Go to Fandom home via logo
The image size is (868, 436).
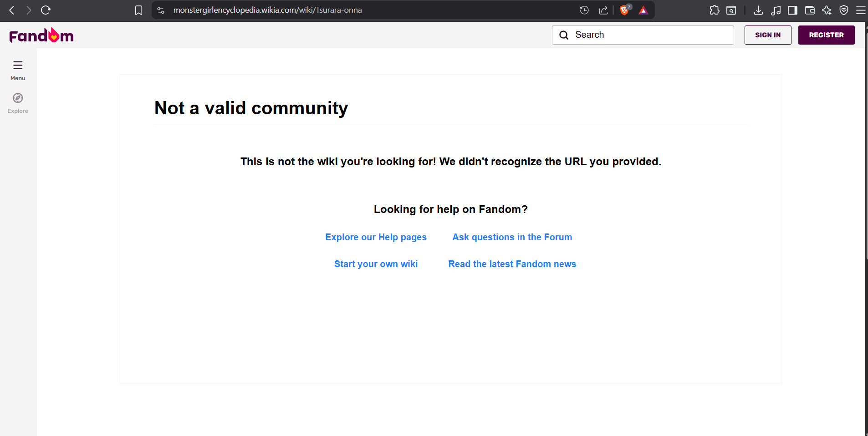[x=41, y=35]
